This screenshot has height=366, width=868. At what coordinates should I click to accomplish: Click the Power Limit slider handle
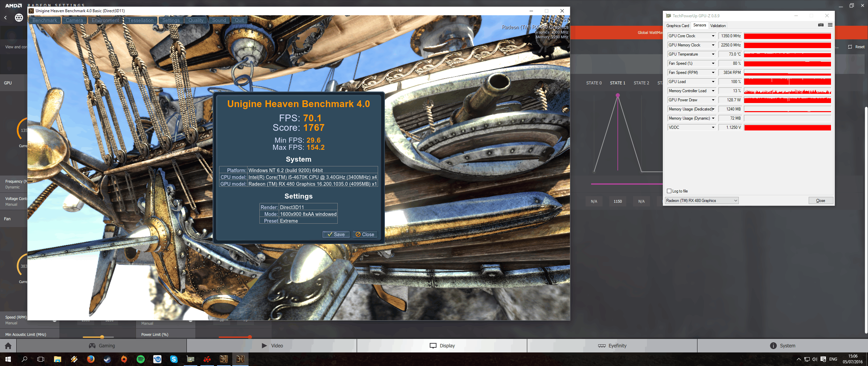[x=250, y=337]
